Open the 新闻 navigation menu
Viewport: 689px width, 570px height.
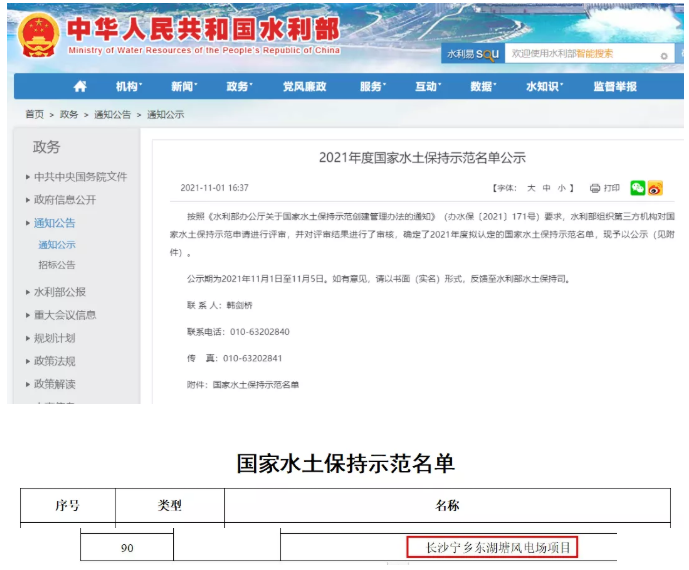click(184, 87)
